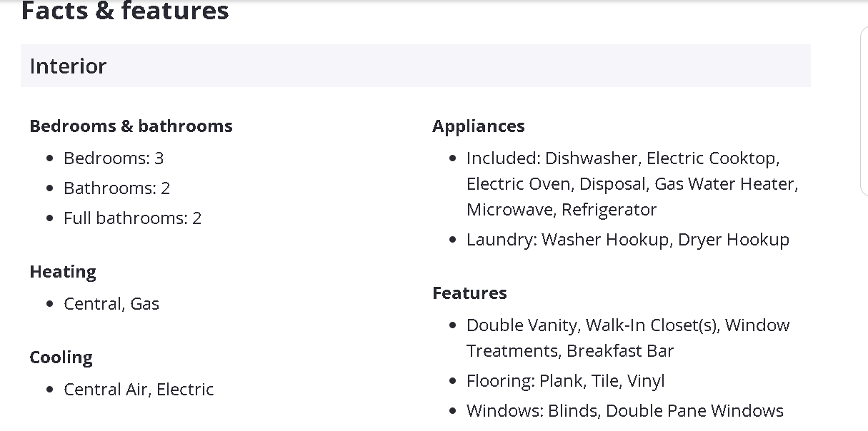The image size is (868, 431).
Task: Click the Heating subheading
Action: coord(63,272)
